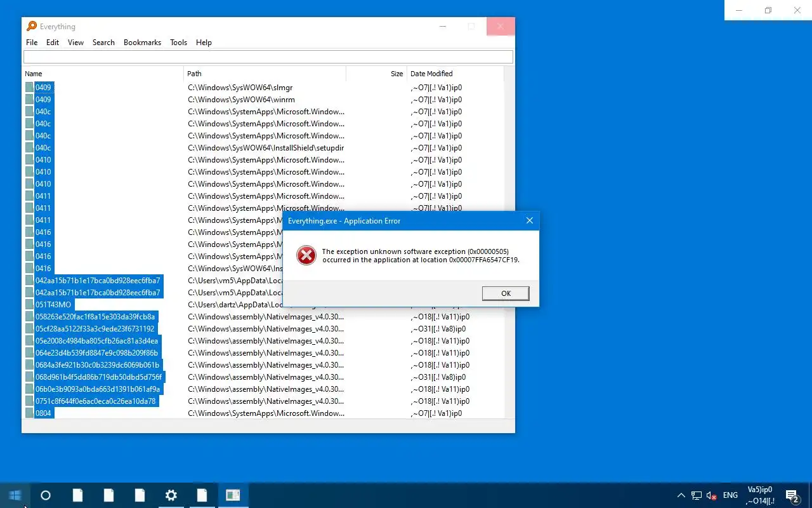
Task: Click the Everything magnifier icon in title bar
Action: pos(32,26)
